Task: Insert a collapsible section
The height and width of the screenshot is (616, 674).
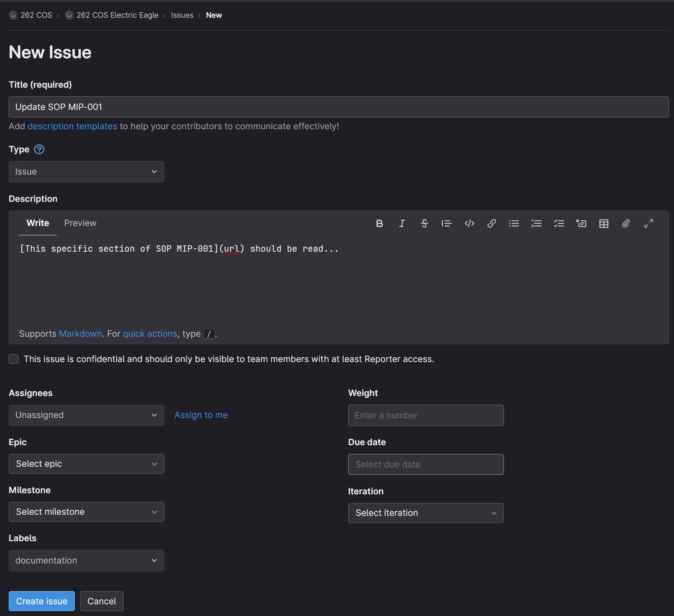Action: 581,223
